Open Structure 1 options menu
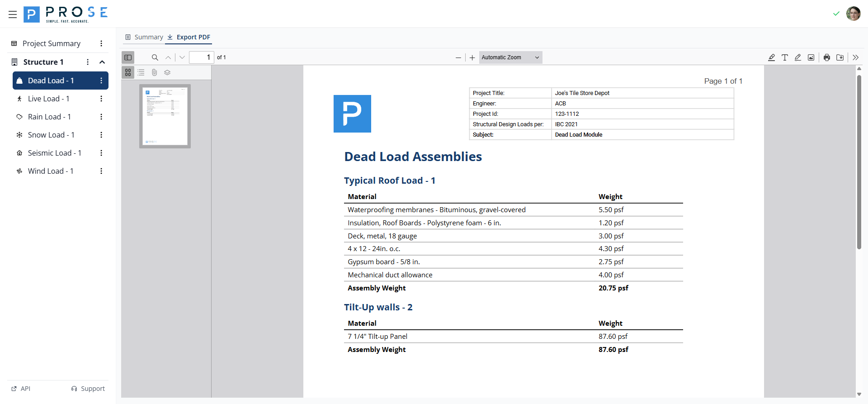The width and height of the screenshot is (868, 404). (x=88, y=62)
